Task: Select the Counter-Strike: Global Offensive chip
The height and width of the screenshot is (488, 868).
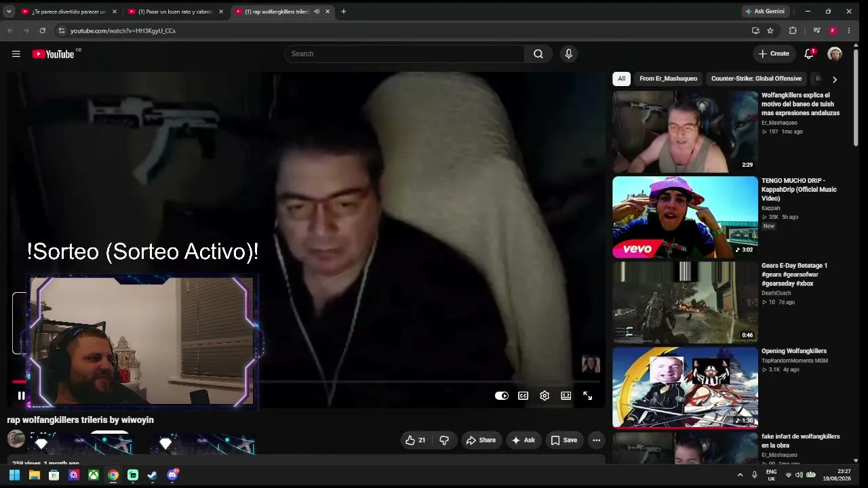Action: 756,79
